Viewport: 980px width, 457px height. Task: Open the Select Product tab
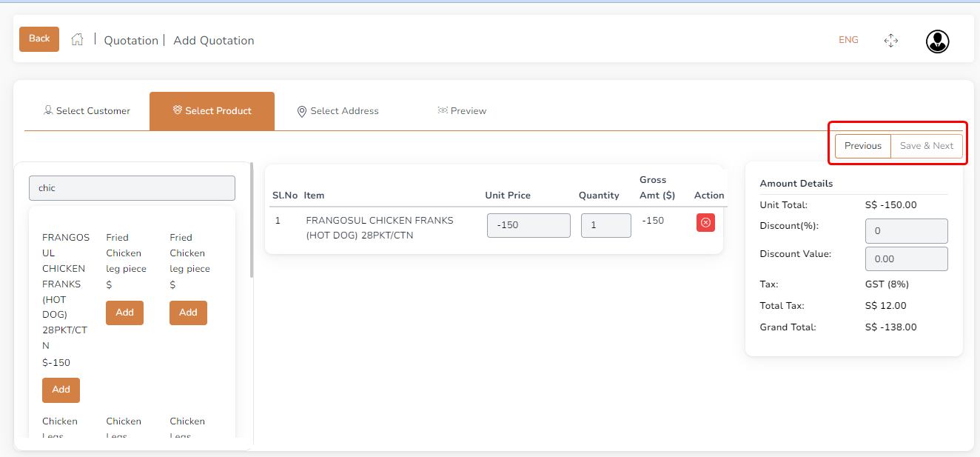coord(212,111)
